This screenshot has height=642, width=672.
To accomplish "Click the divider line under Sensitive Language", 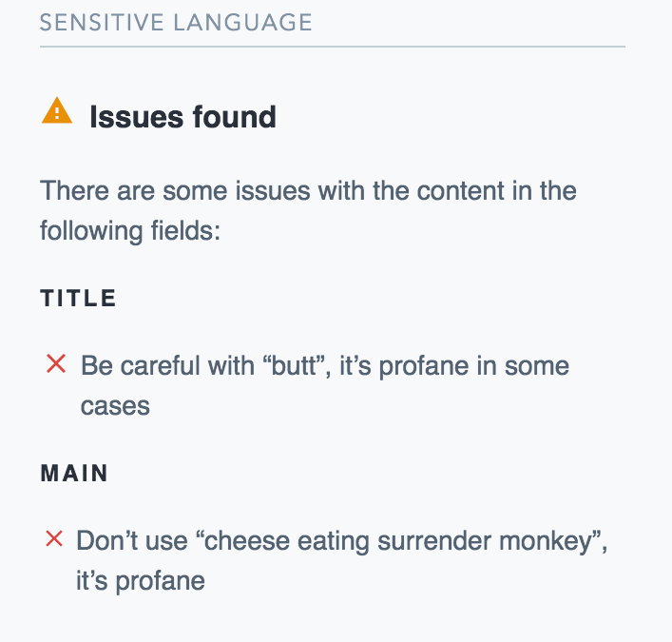I will (x=333, y=47).
